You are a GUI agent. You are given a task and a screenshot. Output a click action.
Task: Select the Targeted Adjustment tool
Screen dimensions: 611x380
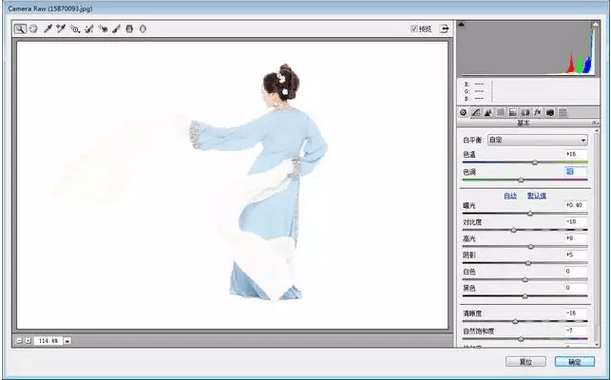click(75, 28)
